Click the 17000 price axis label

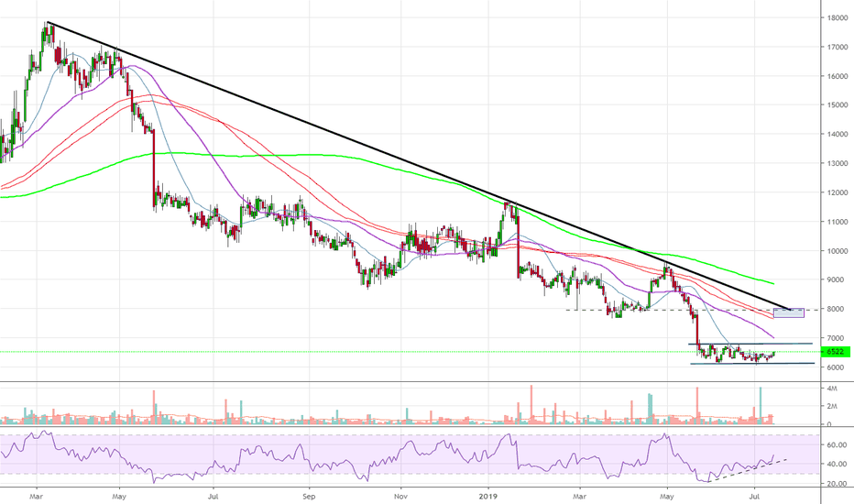(x=838, y=48)
